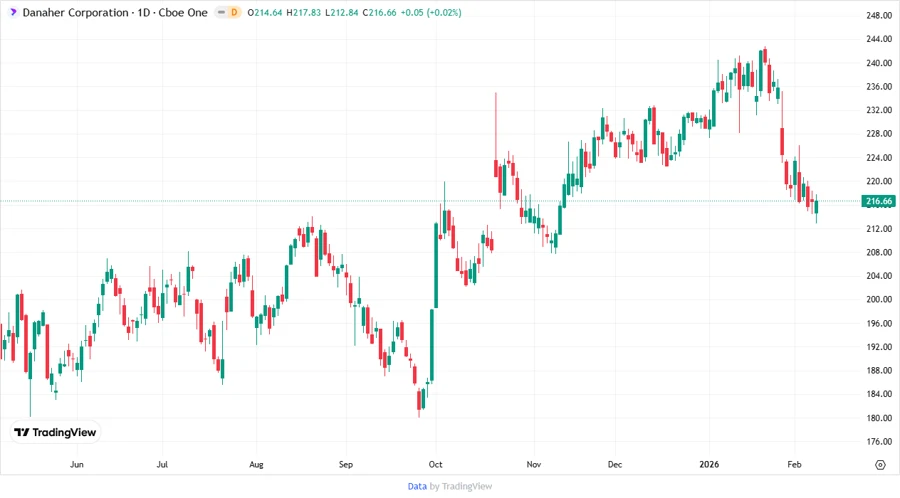Viewport: 900px width, 498px height.
Task: Click the Feb label on time axis
Action: coord(794,464)
